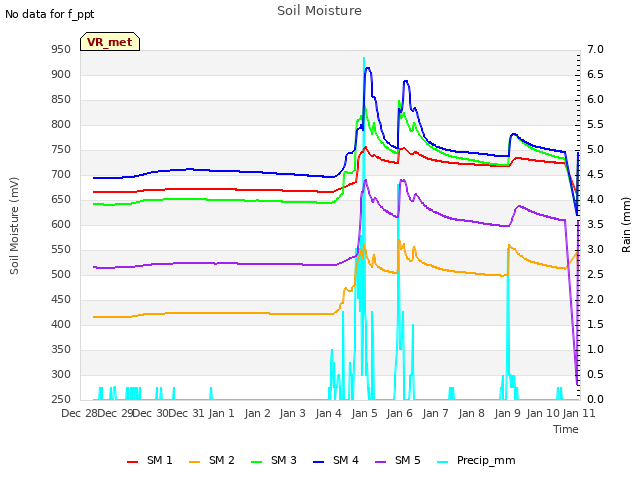Screen dimensions: 640x480
Task: Click the Soil Moisture (mV) axis label
Action: (14, 226)
